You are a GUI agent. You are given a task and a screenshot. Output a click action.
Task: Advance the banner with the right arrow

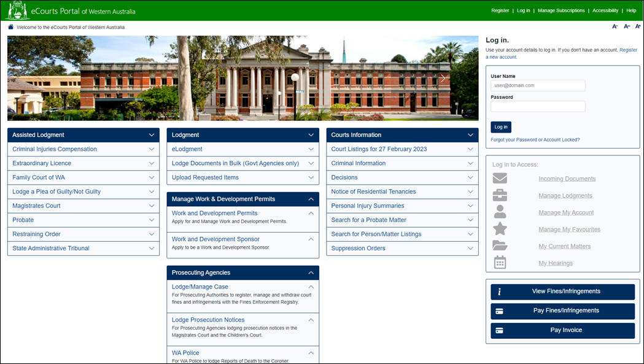point(443,78)
